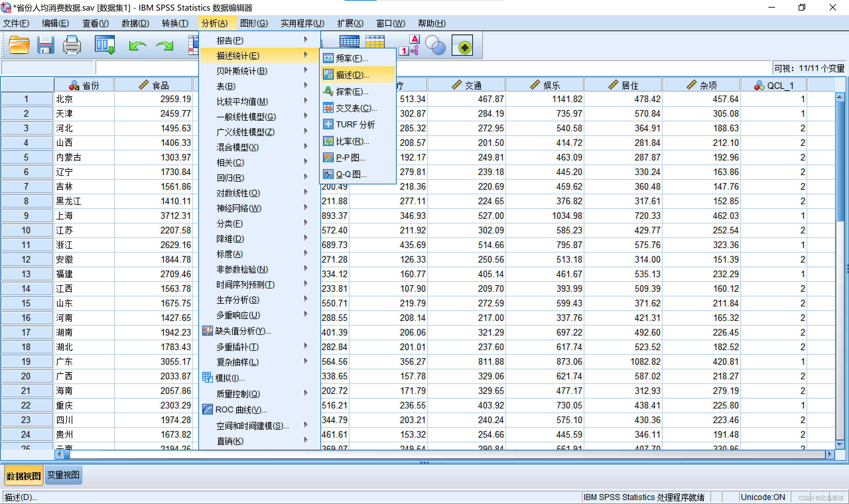Viewport: 849px width, 504px height.
Task: Open the Q-Q 图 plot item
Action: click(x=358, y=174)
